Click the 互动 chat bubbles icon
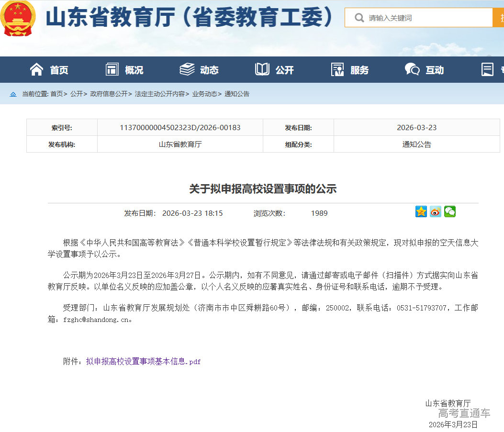Screen dimensions: 504x432 [x=412, y=70]
